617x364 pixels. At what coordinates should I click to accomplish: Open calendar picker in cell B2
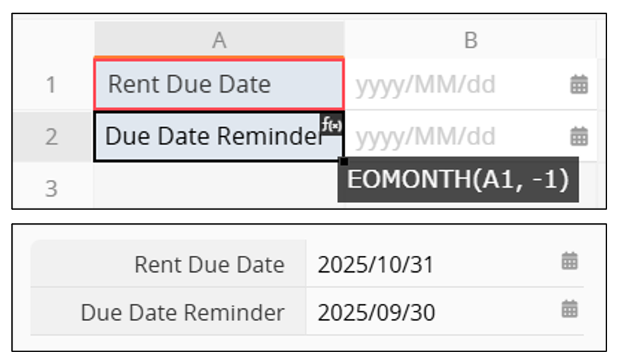tap(579, 136)
